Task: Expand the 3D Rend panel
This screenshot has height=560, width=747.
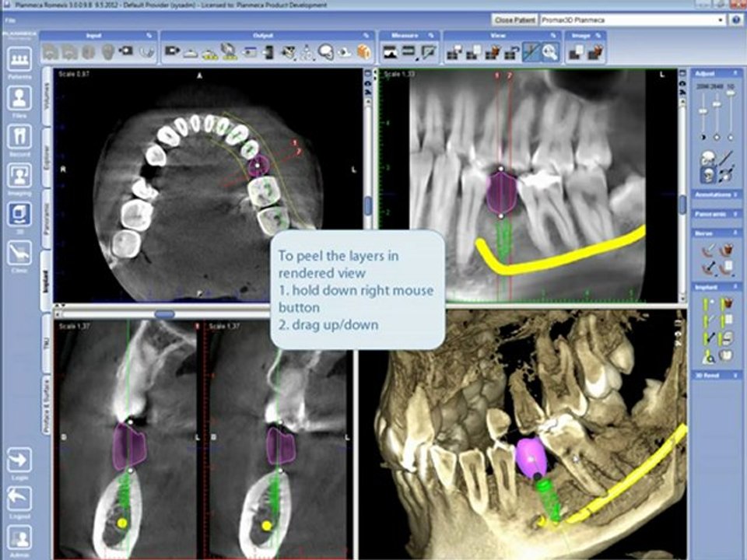Action: coord(716,375)
